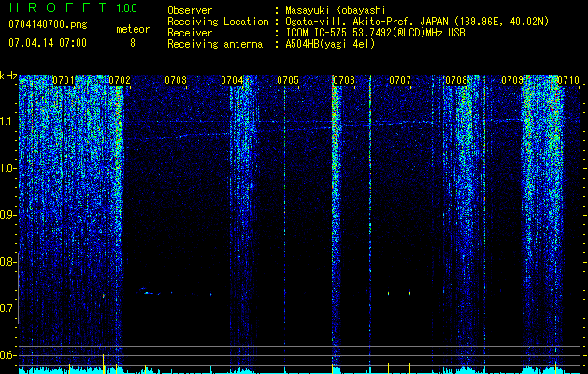
Task: Click the 0.8 kHz axis label
Action: pos(7,262)
